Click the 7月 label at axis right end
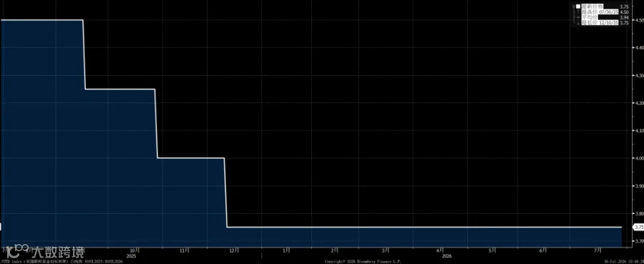This screenshot has height=264, width=644. coord(598,250)
